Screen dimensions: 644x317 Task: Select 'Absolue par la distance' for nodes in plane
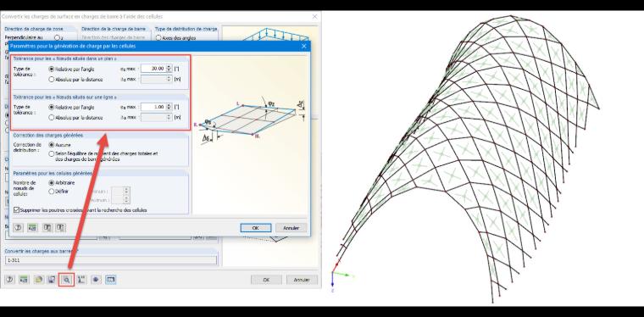tap(52, 80)
